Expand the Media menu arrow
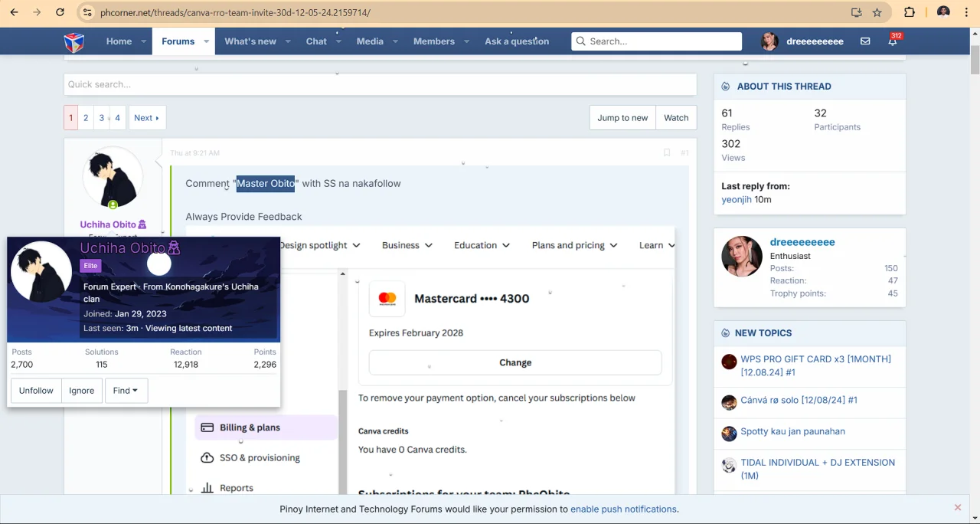 395,41
